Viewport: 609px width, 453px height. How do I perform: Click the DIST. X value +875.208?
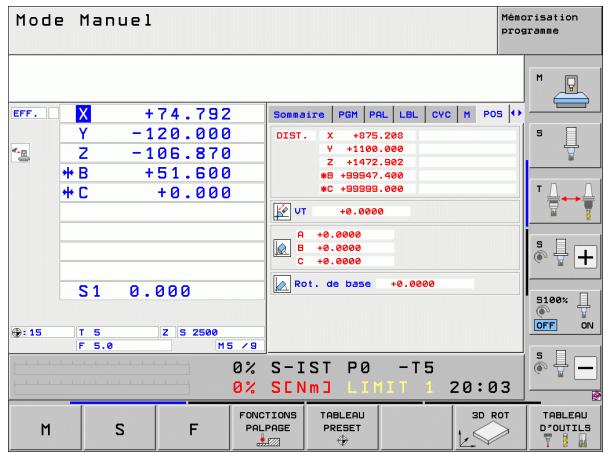tap(378, 136)
